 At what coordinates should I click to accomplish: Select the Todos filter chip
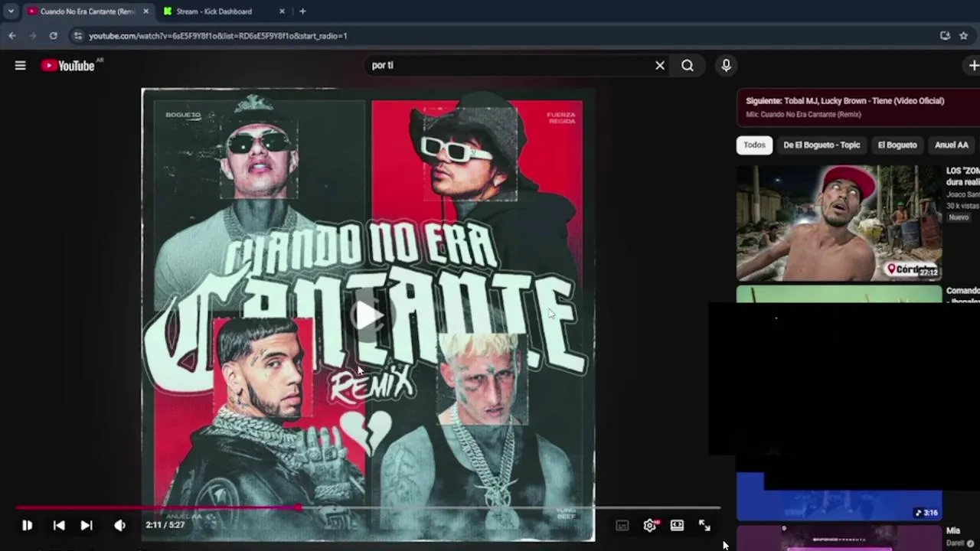(754, 145)
